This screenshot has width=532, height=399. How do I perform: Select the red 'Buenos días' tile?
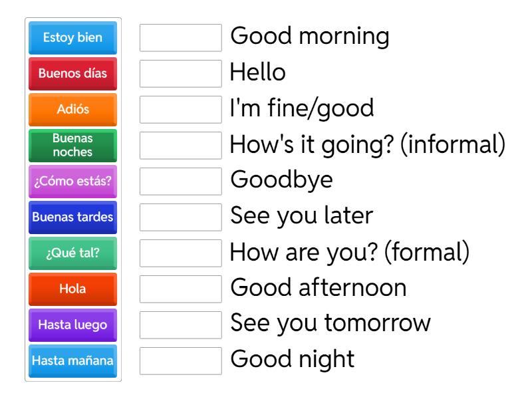pyautogui.click(x=73, y=74)
